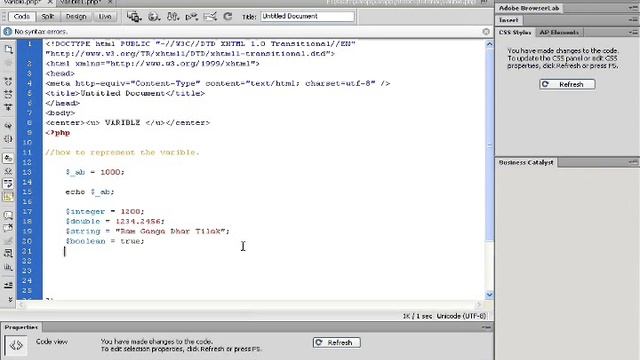Image resolution: width=640 pixels, height=360 pixels.
Task: Click the vertical scrollbar thumb
Action: coord(489,144)
